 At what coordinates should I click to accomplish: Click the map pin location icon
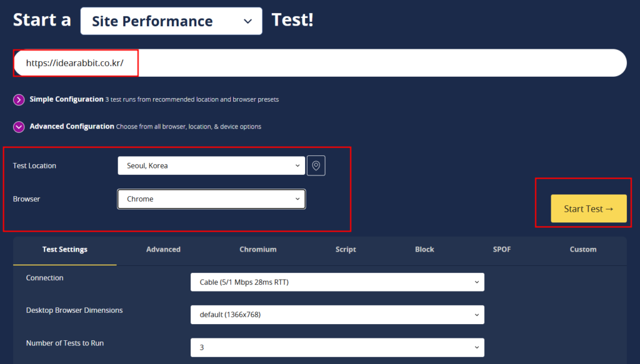click(316, 165)
